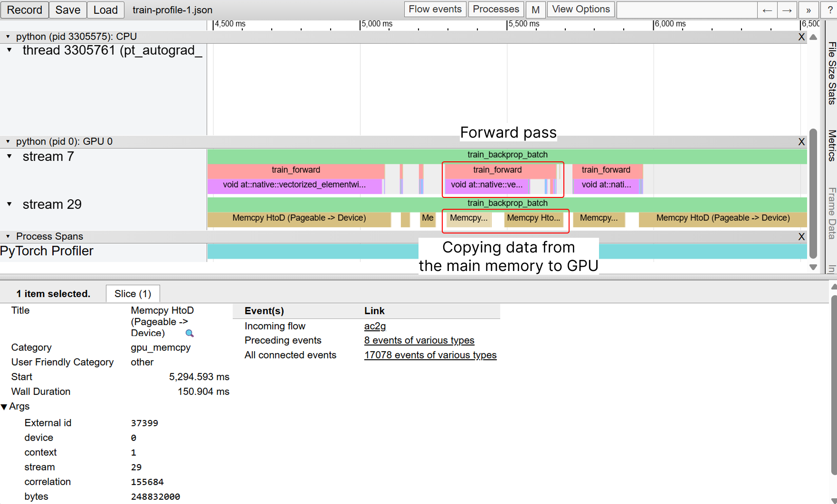Select the Slice (1) tab
Image resolution: width=837 pixels, height=504 pixels.
click(133, 294)
